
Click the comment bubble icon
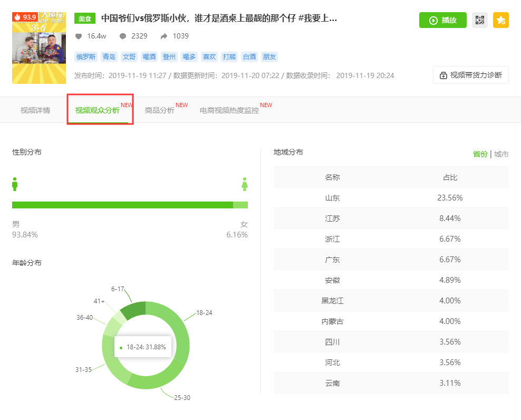[123, 36]
